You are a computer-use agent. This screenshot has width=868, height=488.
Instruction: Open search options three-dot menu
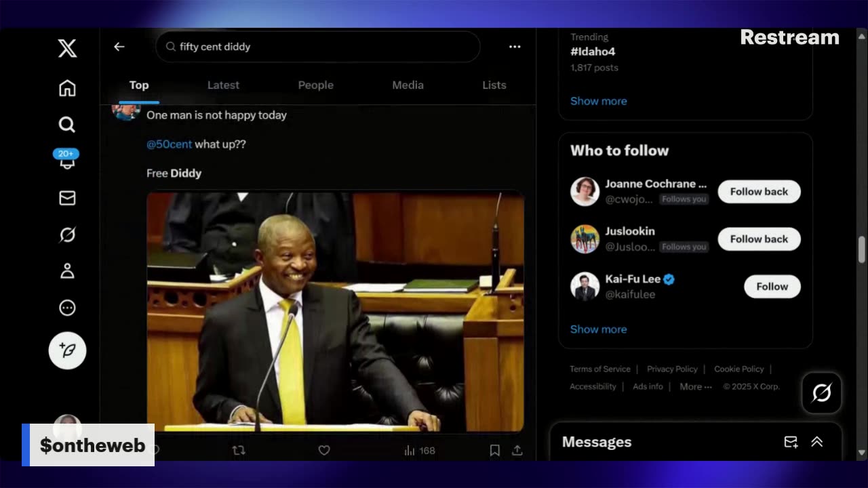tap(515, 47)
